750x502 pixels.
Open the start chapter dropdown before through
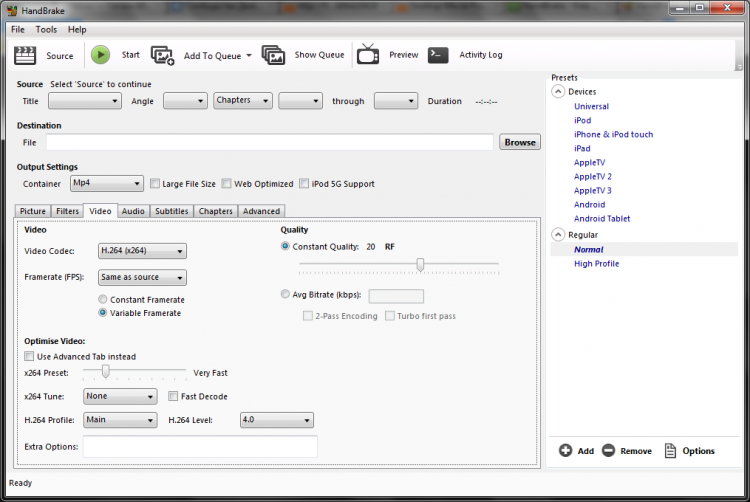tap(300, 101)
